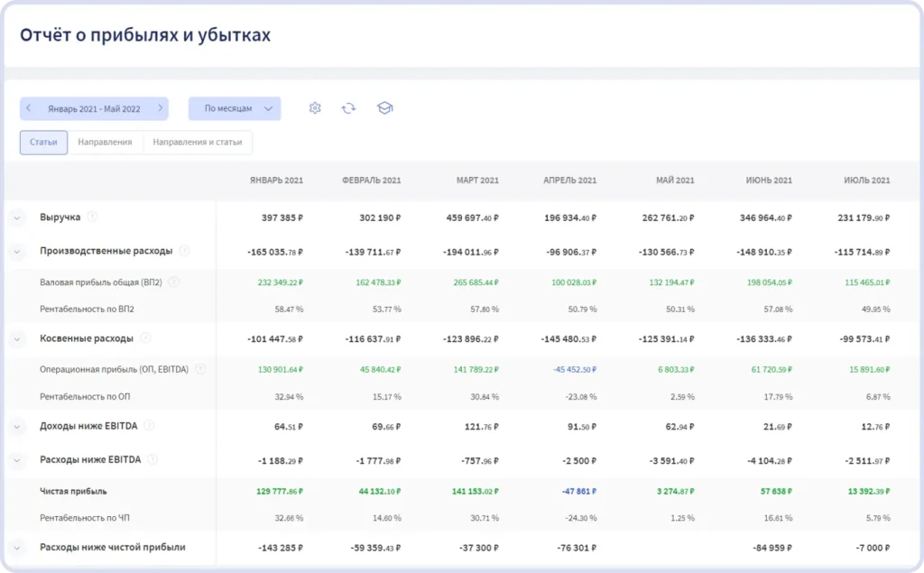Switch to Направления и статьи tab
Image resolution: width=924 pixels, height=573 pixels.
[198, 142]
